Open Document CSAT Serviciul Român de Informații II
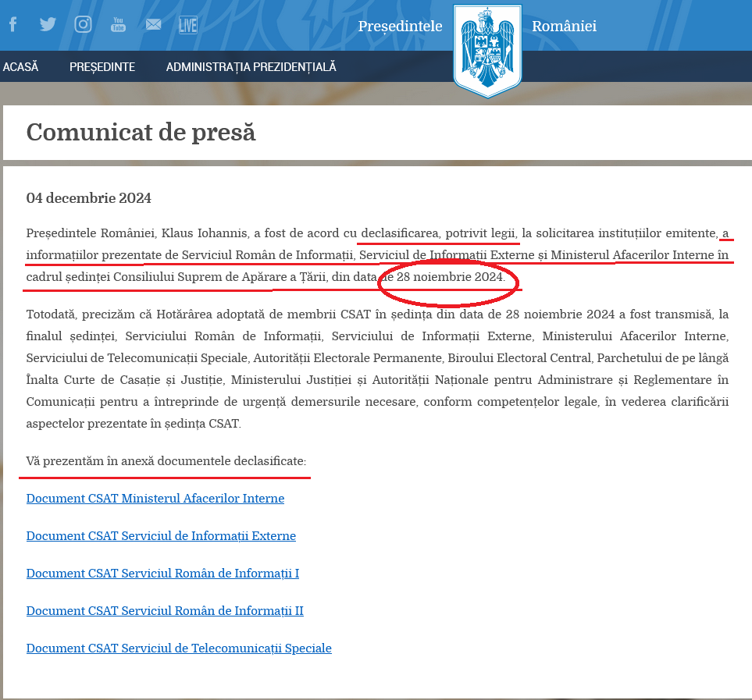 click(x=165, y=610)
